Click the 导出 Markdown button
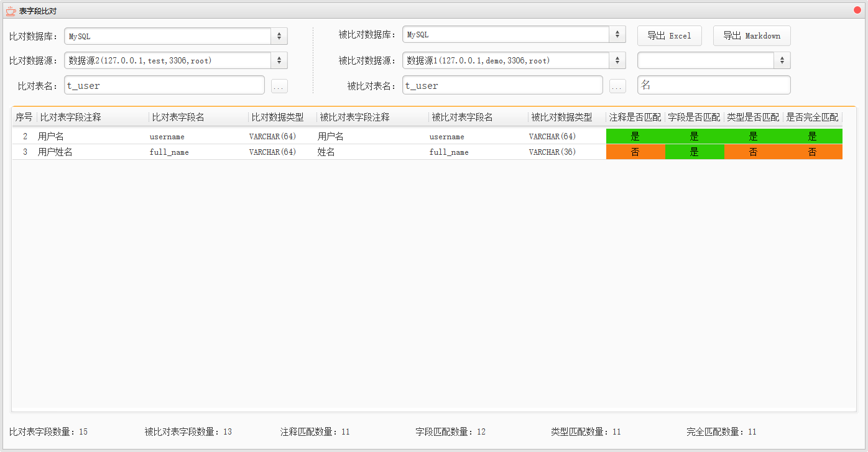This screenshot has width=868, height=452. pos(751,36)
